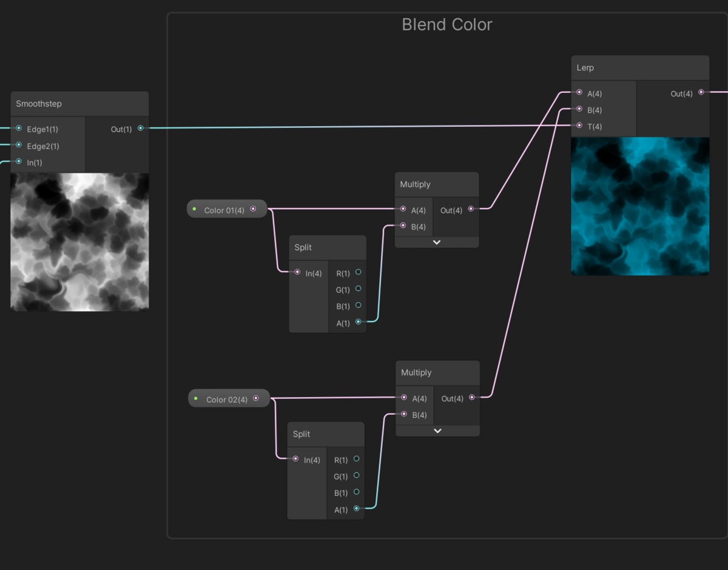The image size is (728, 570).
Task: Click the Lerp T(4) input port
Action: 579,126
